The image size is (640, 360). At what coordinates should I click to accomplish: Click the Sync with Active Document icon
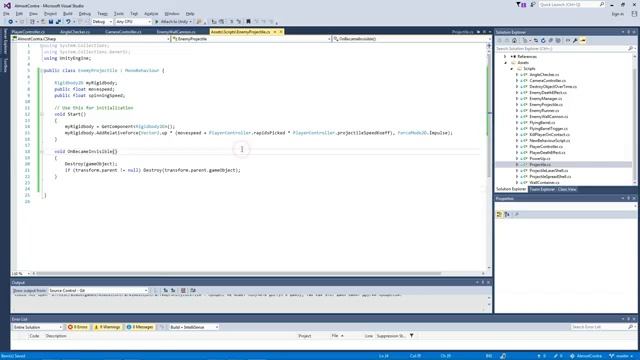[x=536, y=40]
